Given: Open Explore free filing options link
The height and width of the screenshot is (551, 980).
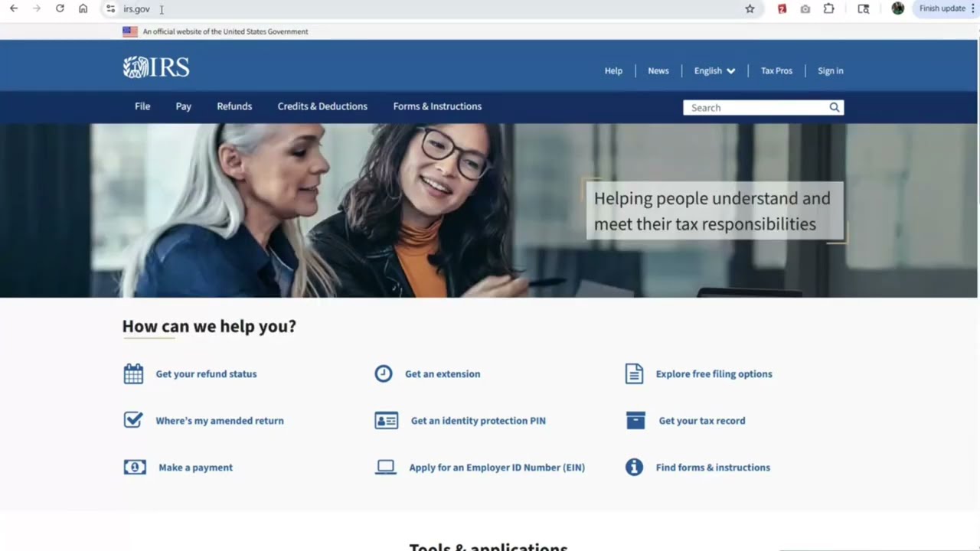Looking at the screenshot, I should [714, 373].
